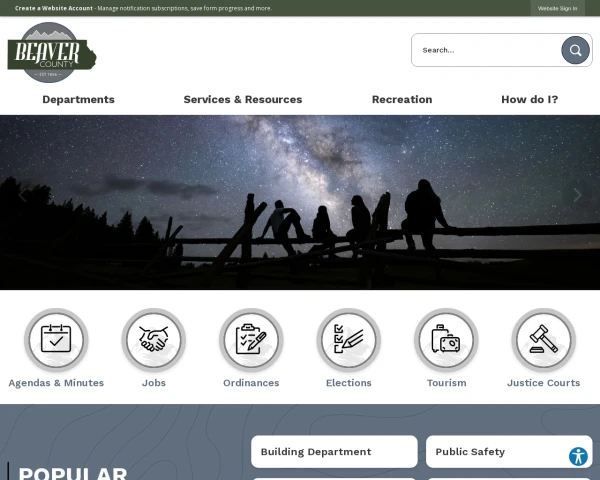Open the How do I? menu
The image size is (600, 480).
click(x=530, y=100)
